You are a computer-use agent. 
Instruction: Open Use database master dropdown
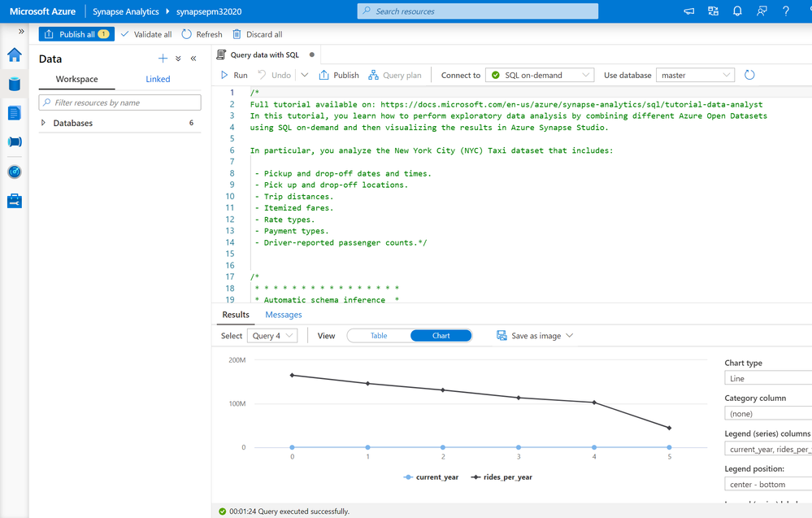tap(695, 75)
